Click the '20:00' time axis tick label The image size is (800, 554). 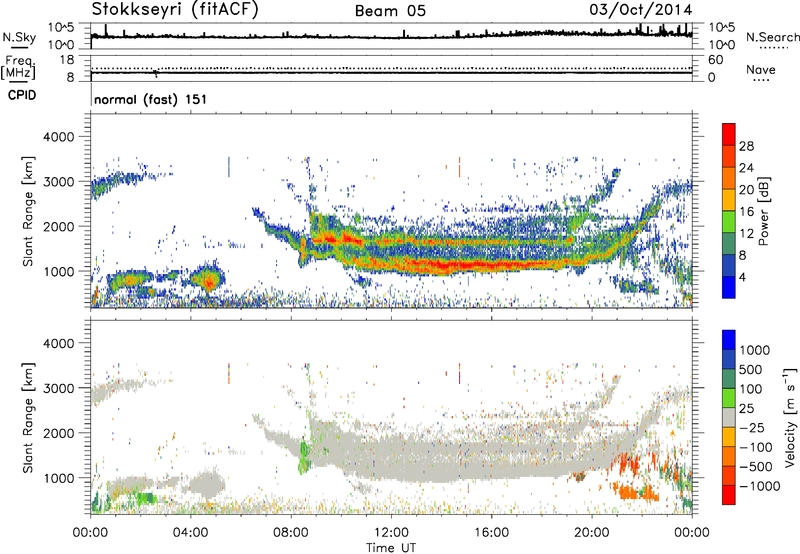click(x=592, y=533)
